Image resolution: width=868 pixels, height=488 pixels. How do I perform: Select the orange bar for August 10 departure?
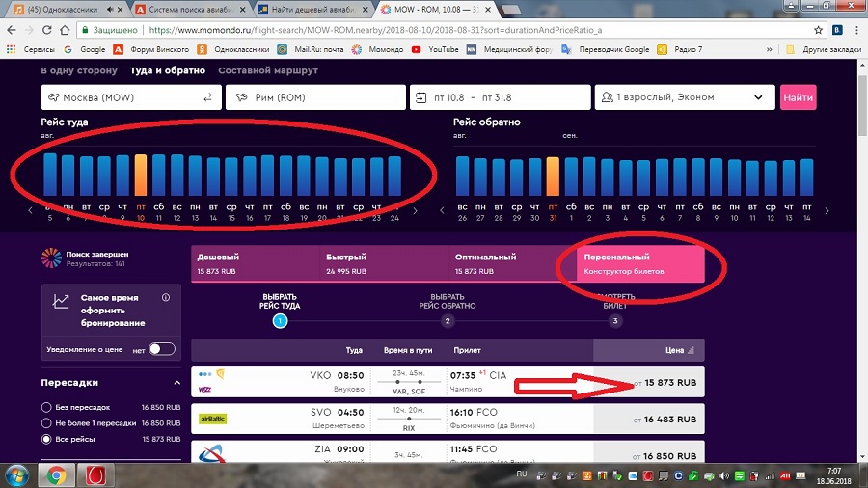click(x=141, y=175)
